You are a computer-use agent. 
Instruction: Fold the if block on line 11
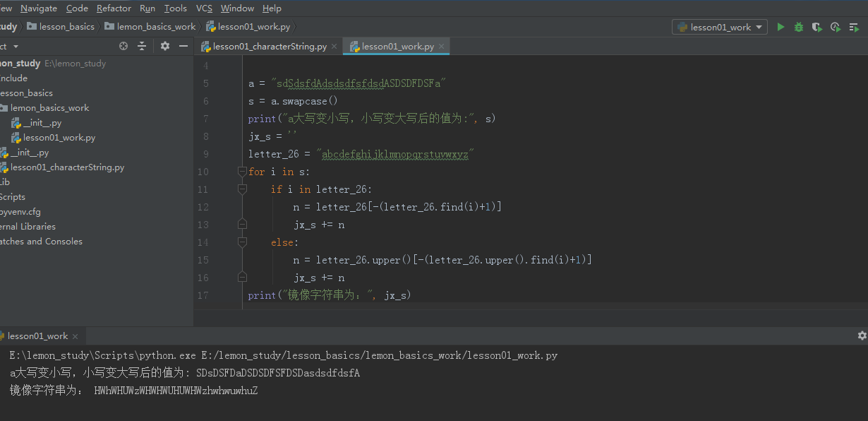click(x=242, y=189)
